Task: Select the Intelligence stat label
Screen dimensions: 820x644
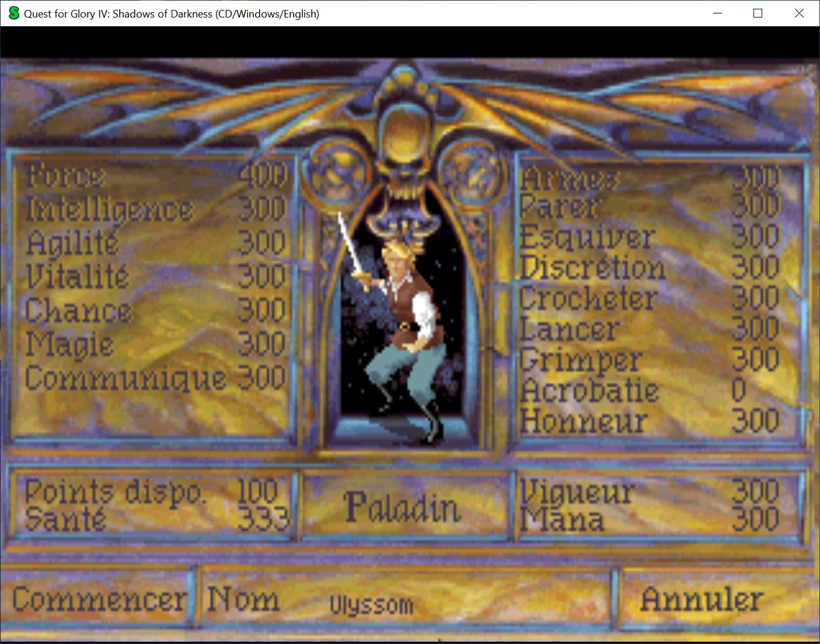Action: (109, 210)
